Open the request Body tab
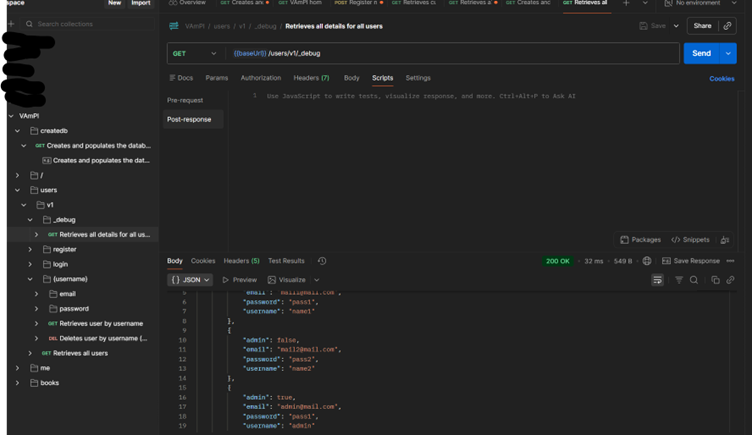This screenshot has width=752, height=435. [x=352, y=78]
